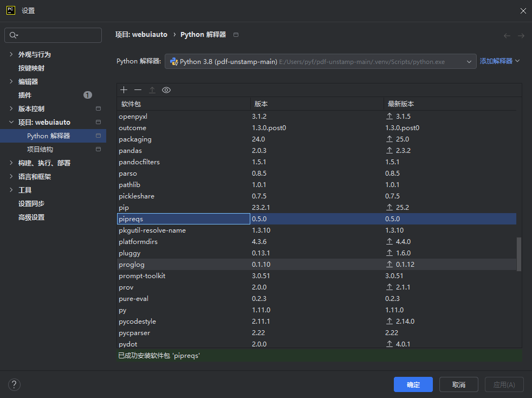This screenshot has height=398, width=532.
Task: Click the package list vertical scrollbar
Action: (519, 254)
